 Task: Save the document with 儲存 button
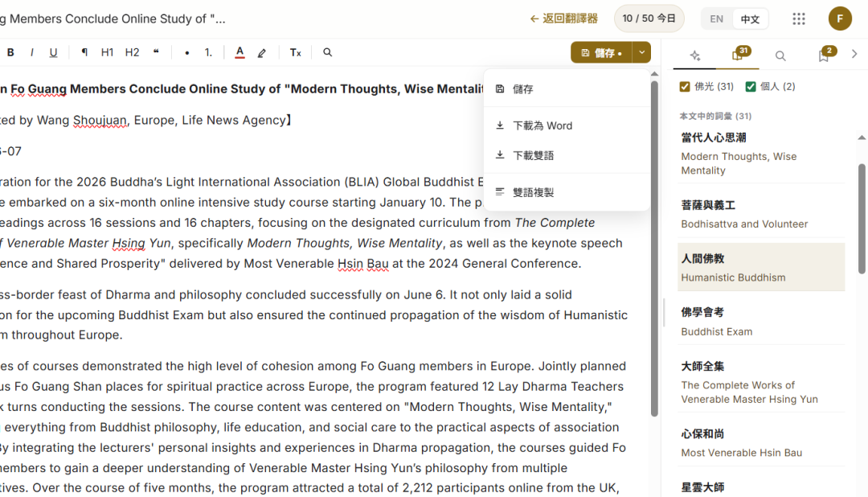601,52
